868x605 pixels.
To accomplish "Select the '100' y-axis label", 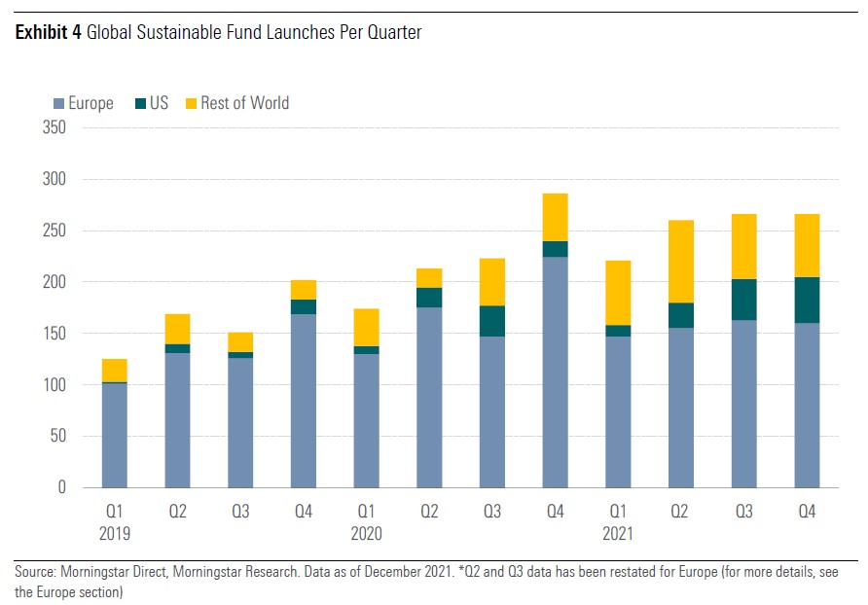I will click(53, 385).
